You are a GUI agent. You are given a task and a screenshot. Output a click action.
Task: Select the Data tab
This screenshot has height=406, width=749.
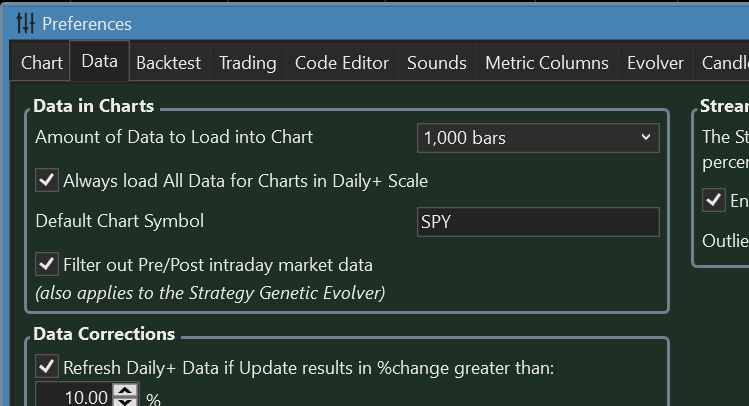point(99,63)
